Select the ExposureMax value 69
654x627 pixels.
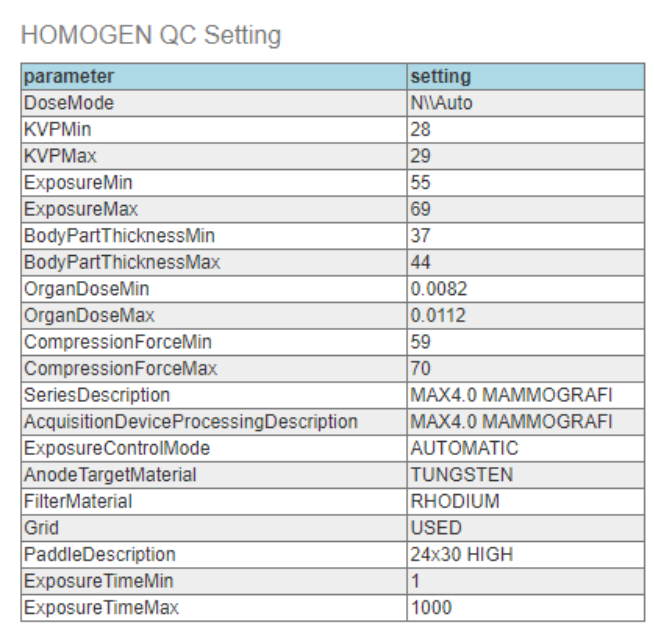(420, 210)
